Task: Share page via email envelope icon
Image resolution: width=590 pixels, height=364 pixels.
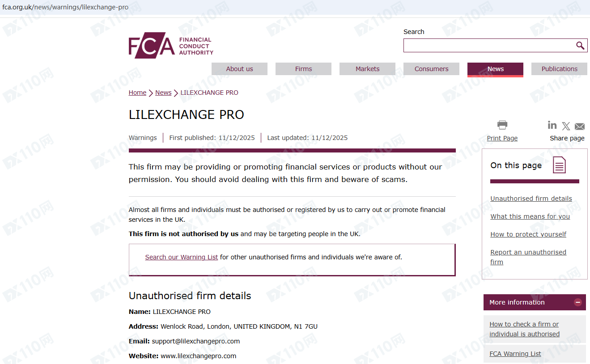Action: point(580,126)
